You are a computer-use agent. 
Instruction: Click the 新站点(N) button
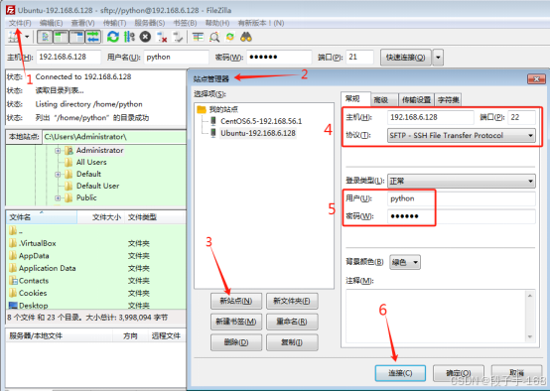[x=236, y=301]
